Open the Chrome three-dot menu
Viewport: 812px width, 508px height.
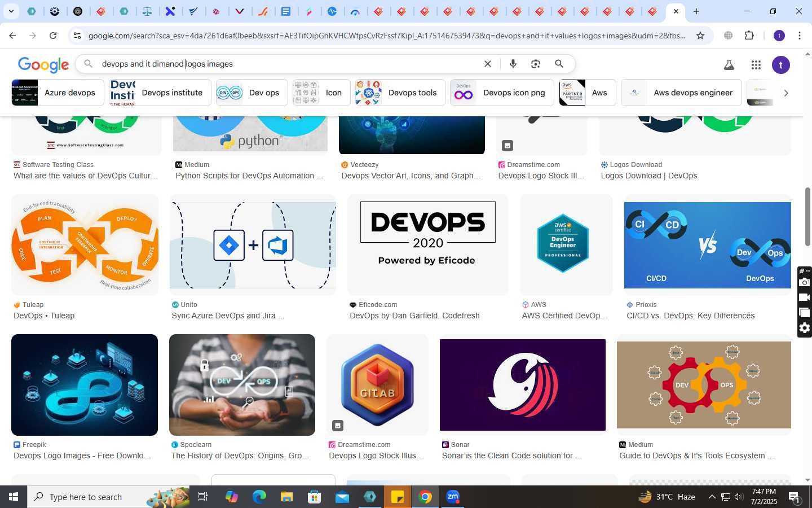click(x=800, y=36)
